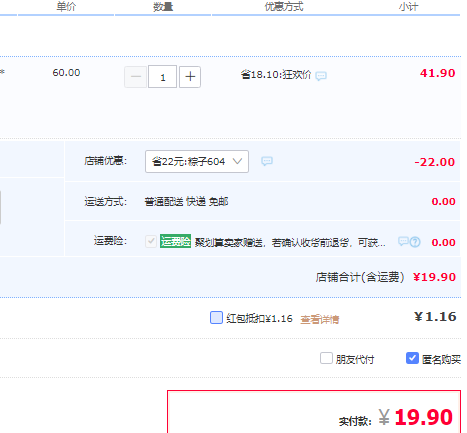
Task: Open comment icon beside store discount dropdown
Action: point(267,161)
